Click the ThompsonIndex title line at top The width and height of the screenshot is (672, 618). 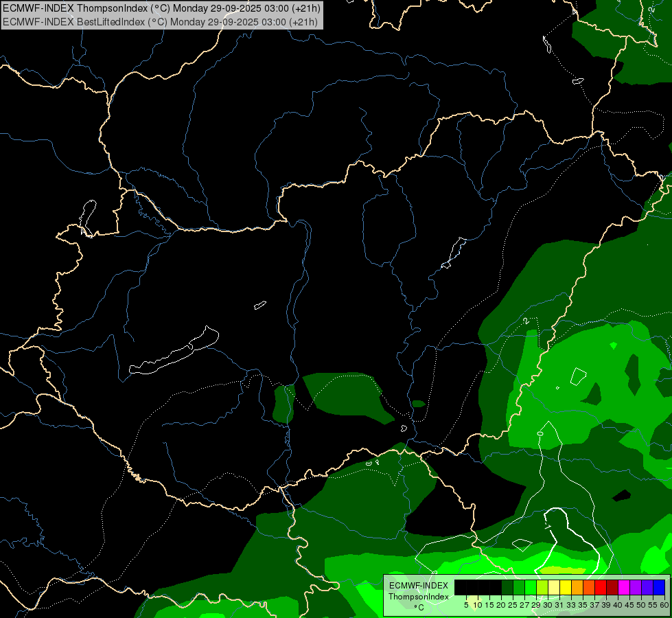tap(161, 8)
